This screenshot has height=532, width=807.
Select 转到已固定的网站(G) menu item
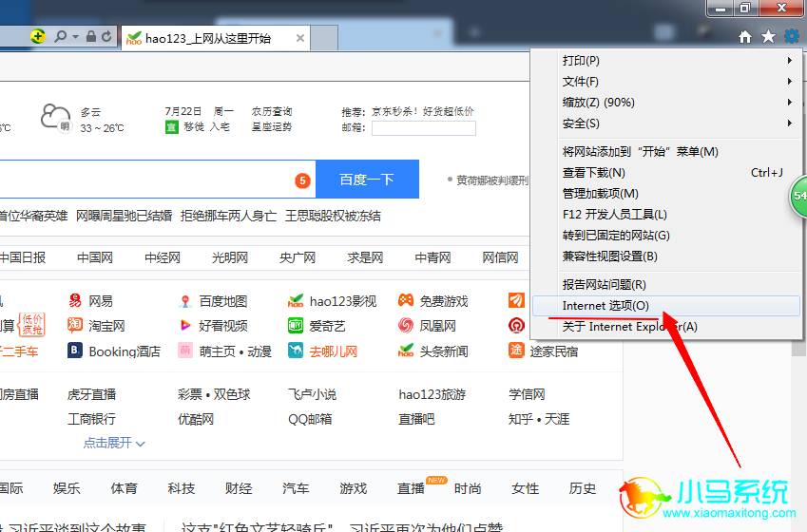coord(666,236)
